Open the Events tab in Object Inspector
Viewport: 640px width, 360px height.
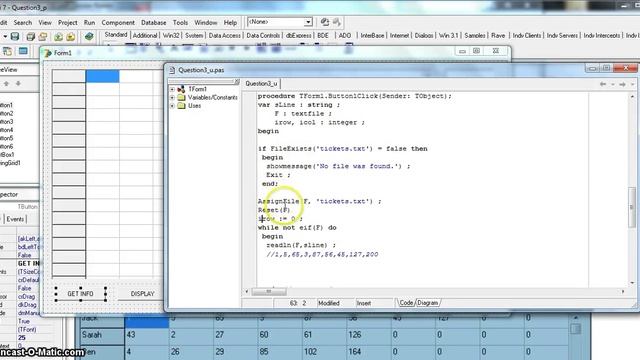click(15, 219)
